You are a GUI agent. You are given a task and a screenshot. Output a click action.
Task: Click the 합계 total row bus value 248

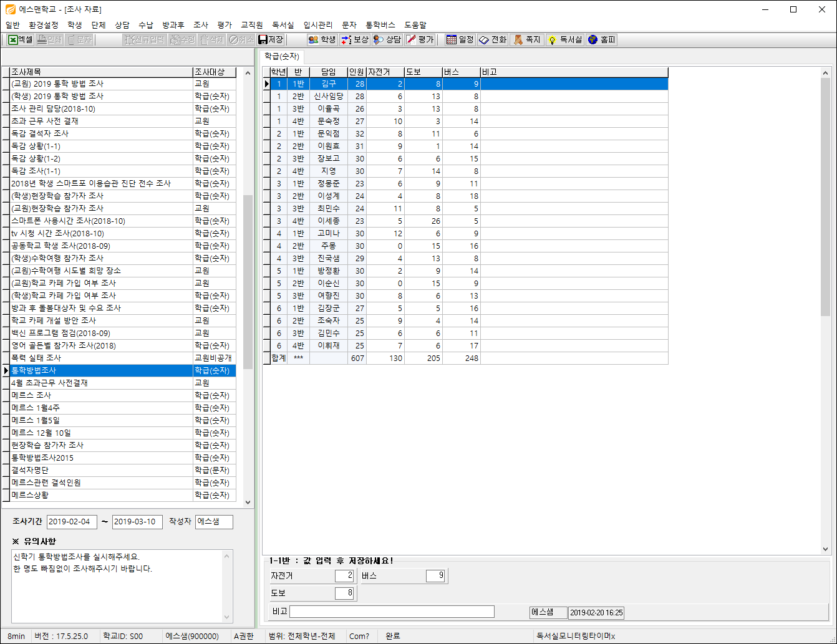tap(462, 358)
